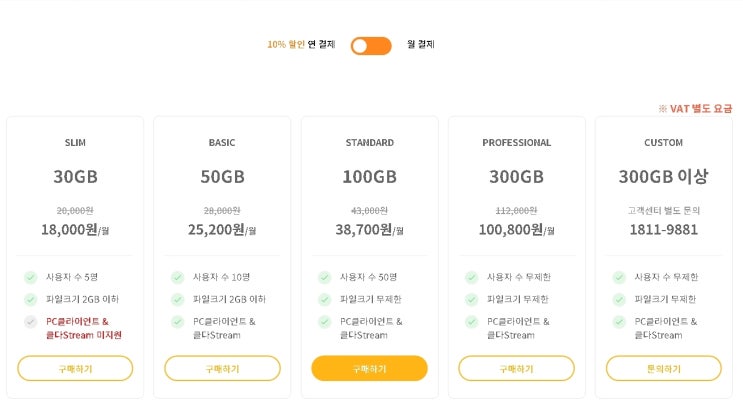Image resolution: width=743 pixels, height=410 pixels.
Task: Select the 월 결제 billing label
Action: coord(421,44)
